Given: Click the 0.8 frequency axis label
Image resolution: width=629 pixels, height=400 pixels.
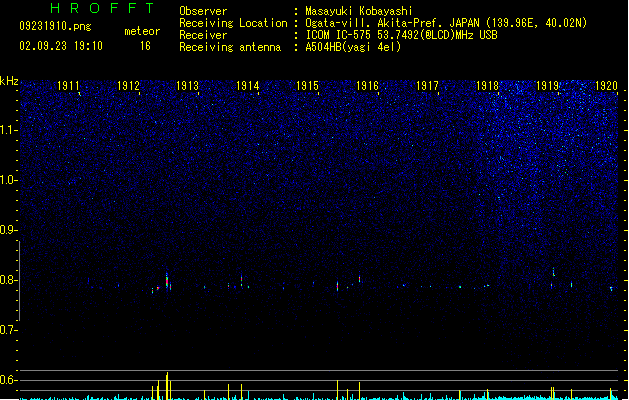Looking at the screenshot, I should click(x=9, y=280).
